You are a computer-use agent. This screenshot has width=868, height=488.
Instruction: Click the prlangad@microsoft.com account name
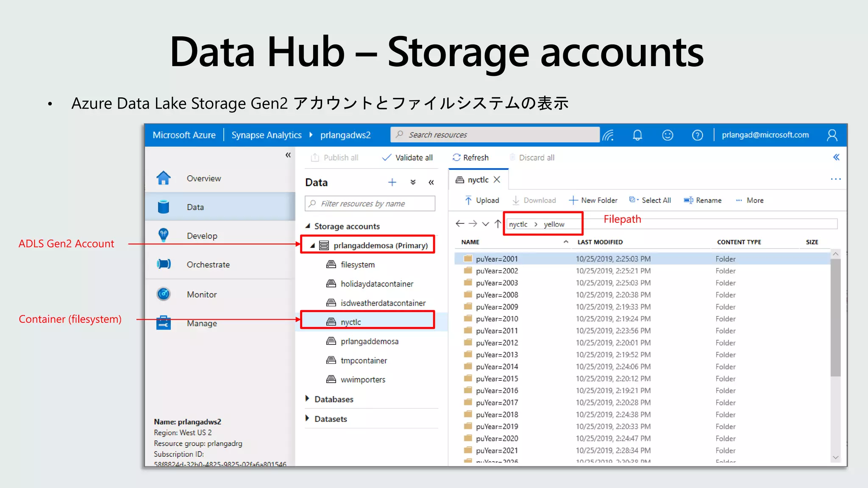click(x=765, y=135)
